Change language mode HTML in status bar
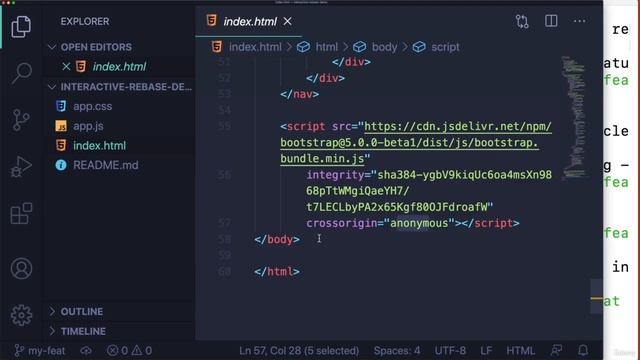The height and width of the screenshot is (360, 640). (x=520, y=351)
